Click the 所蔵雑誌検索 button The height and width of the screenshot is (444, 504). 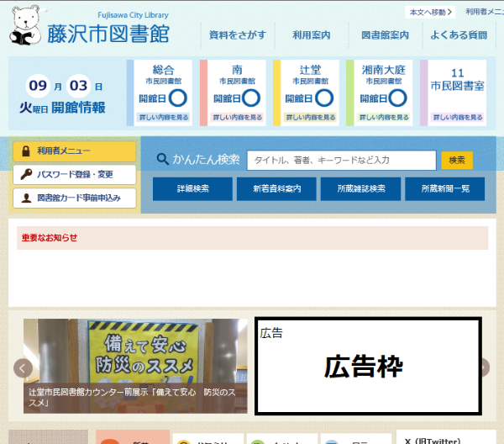pos(360,189)
